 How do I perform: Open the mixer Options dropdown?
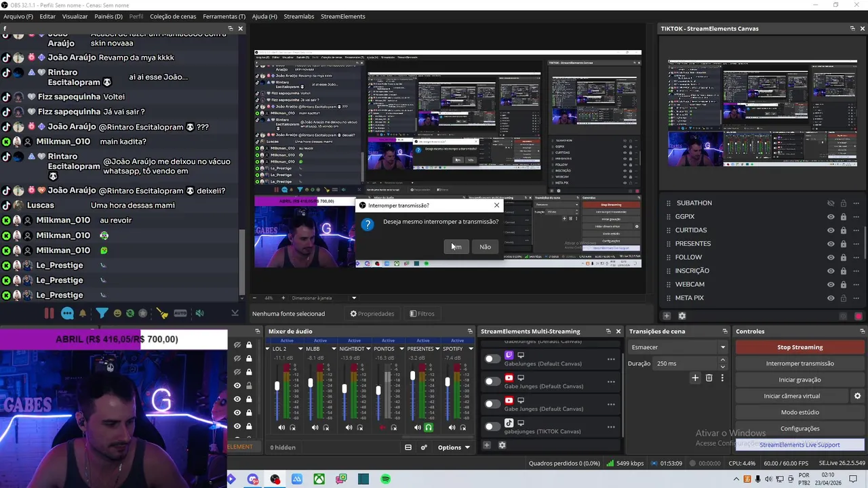[454, 447]
